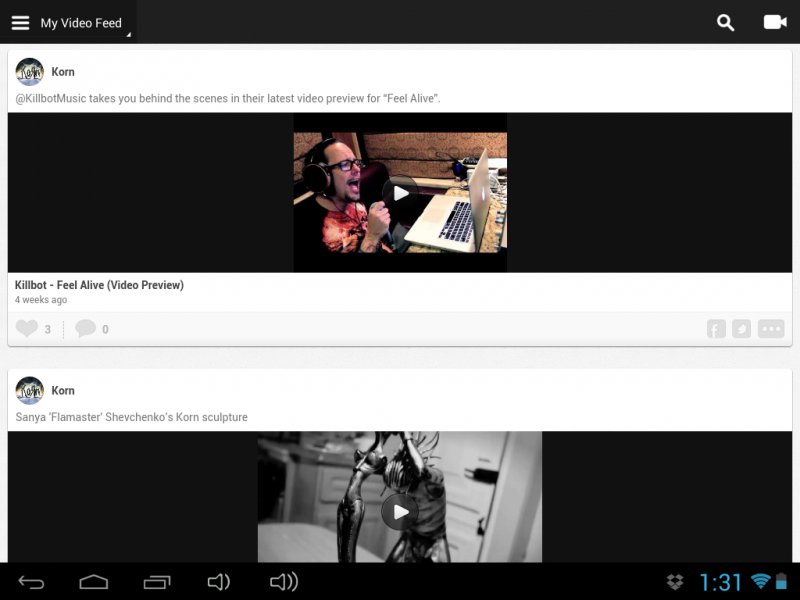
Task: Click the Sanya 'Flamaster' Shevchenko's Korn sculpture text
Action: (132, 417)
